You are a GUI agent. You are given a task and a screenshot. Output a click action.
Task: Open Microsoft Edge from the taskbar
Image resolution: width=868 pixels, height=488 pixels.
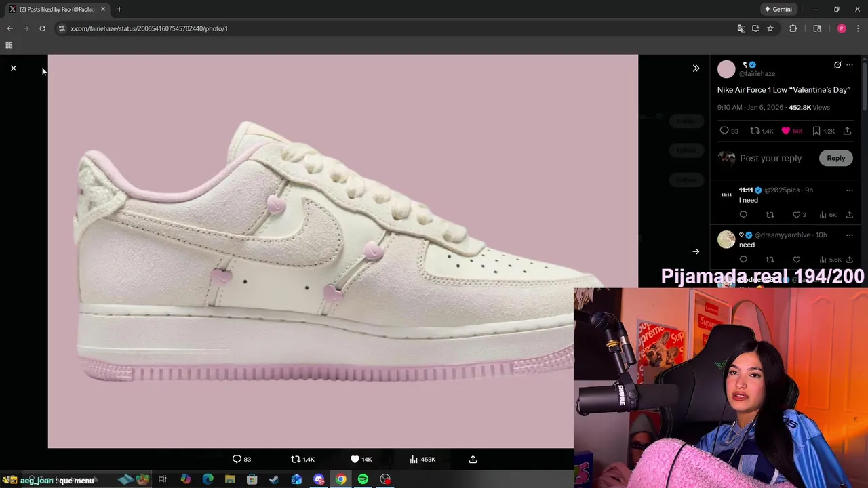tap(208, 480)
